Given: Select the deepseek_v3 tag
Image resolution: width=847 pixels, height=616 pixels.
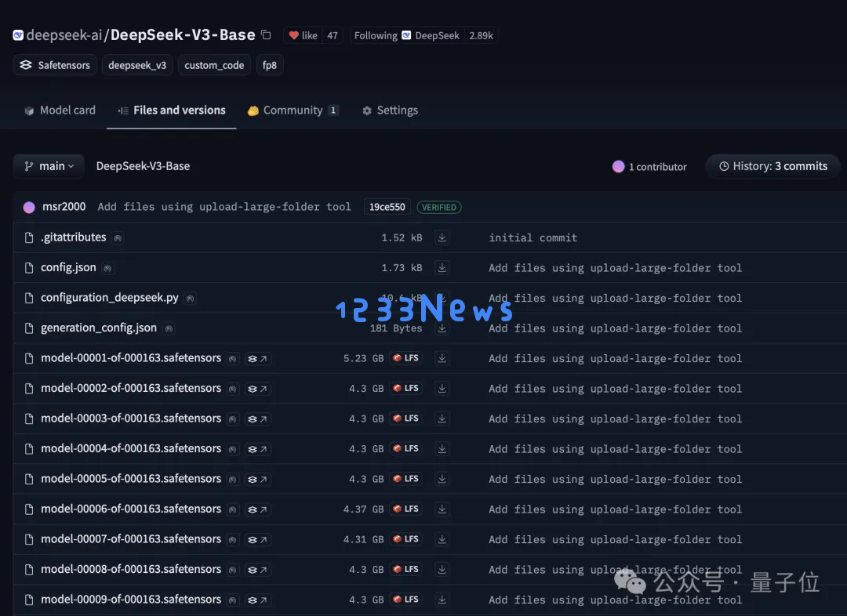Looking at the screenshot, I should [x=137, y=65].
